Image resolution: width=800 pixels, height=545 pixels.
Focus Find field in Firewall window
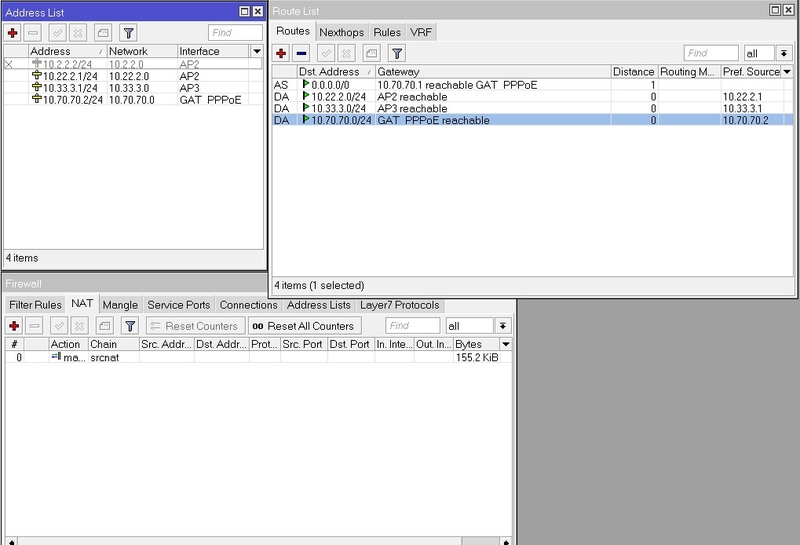pyautogui.click(x=413, y=326)
